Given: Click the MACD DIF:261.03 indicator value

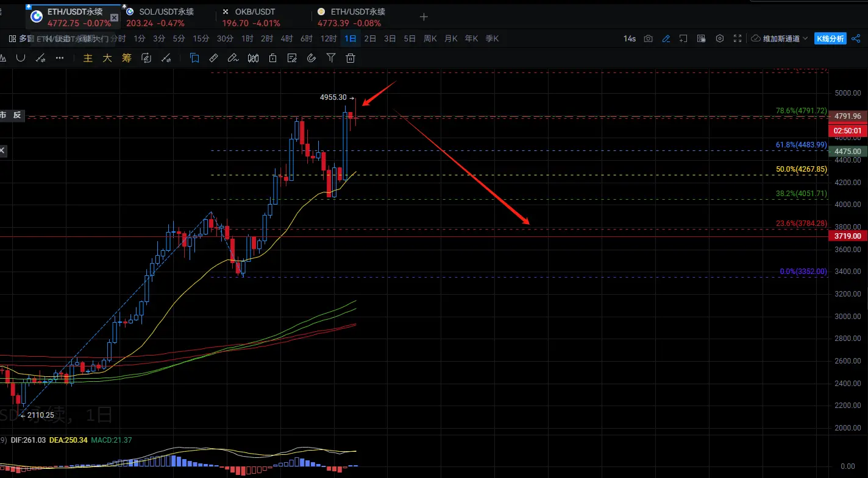Looking at the screenshot, I should [x=28, y=440].
